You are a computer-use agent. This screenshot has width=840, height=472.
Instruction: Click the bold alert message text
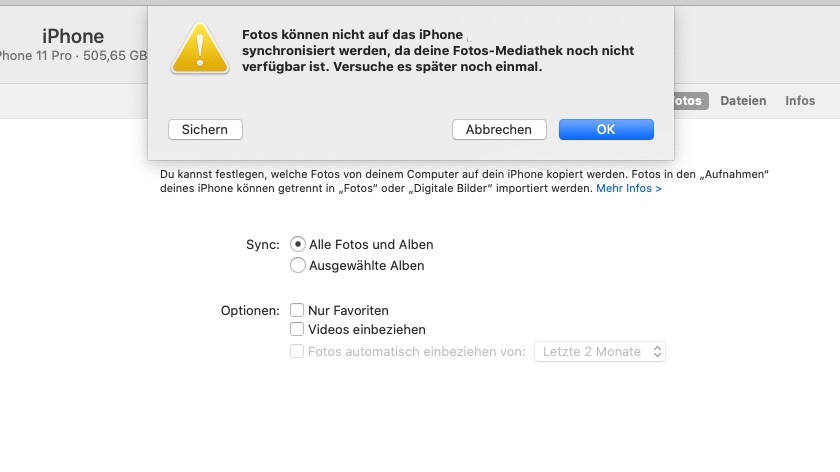[438, 51]
